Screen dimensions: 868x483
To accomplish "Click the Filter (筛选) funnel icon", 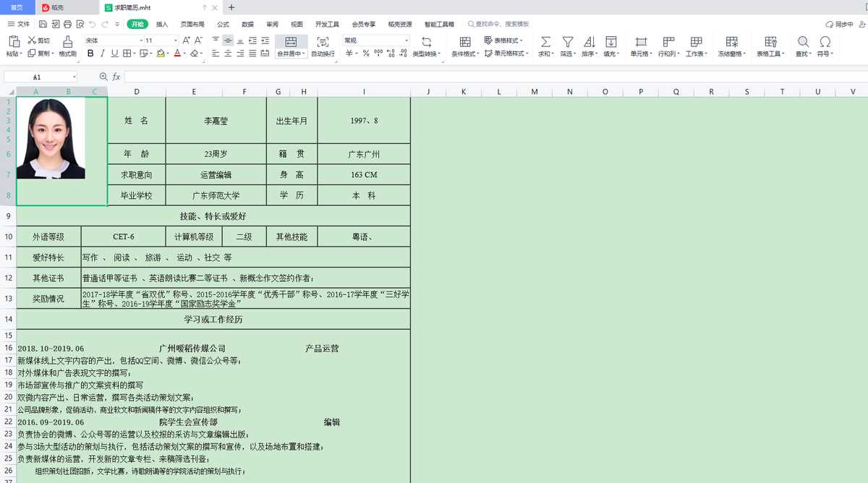I will (x=568, y=42).
